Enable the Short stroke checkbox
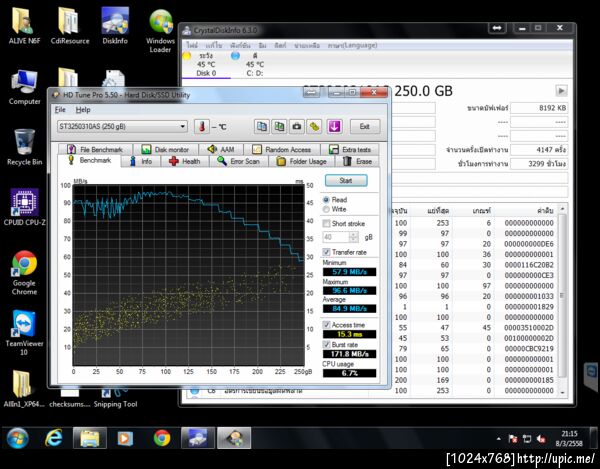This screenshot has height=469, width=600. click(x=326, y=223)
